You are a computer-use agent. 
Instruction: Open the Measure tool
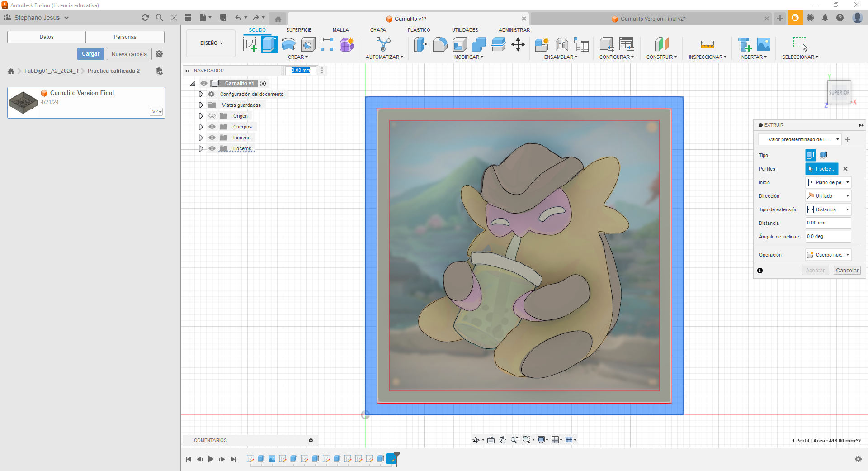708,44
